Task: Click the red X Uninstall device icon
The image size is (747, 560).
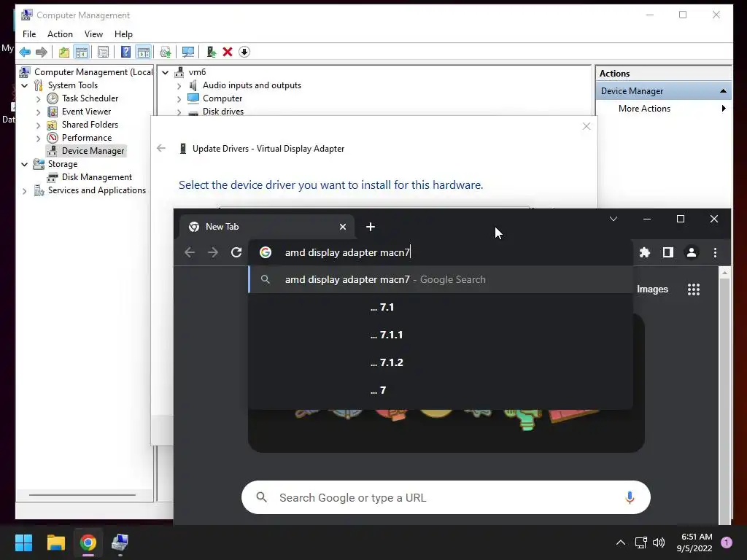Action: [x=228, y=52]
